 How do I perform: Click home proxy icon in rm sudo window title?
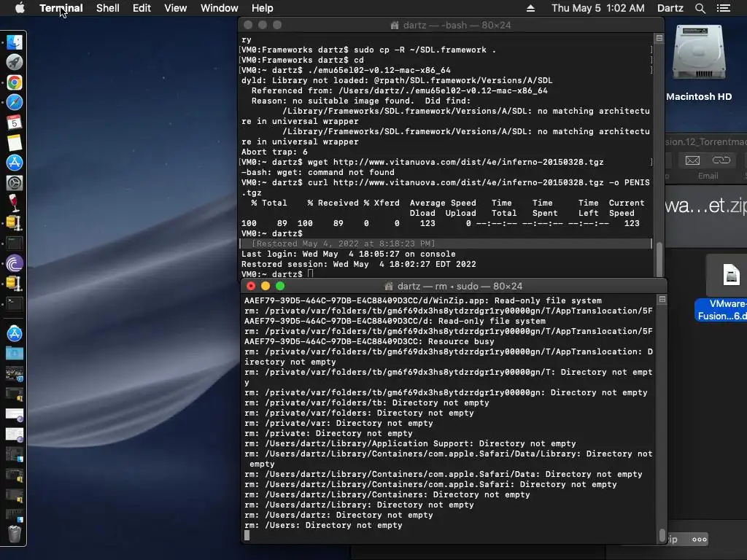[x=389, y=286]
